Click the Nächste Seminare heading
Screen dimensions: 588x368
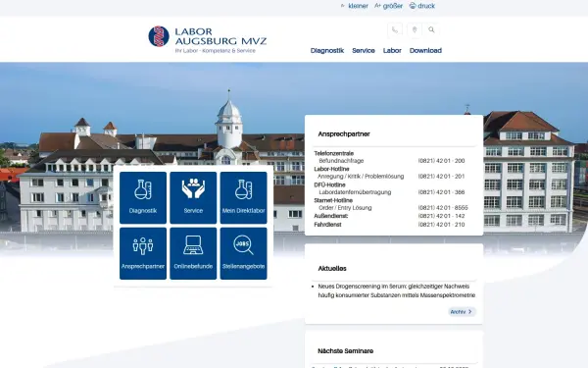click(x=345, y=351)
